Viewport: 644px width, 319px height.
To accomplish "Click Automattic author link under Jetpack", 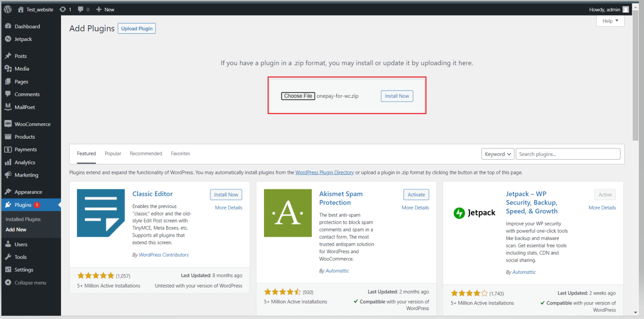I will click(524, 272).
